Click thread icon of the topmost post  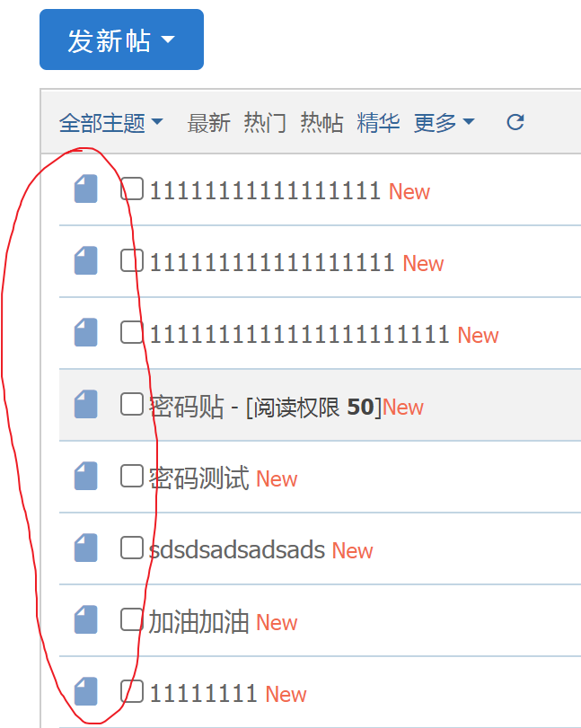(x=86, y=189)
